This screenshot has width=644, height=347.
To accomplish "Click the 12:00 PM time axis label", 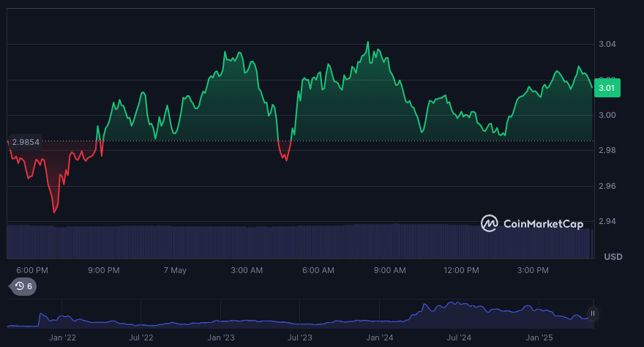I will [461, 270].
